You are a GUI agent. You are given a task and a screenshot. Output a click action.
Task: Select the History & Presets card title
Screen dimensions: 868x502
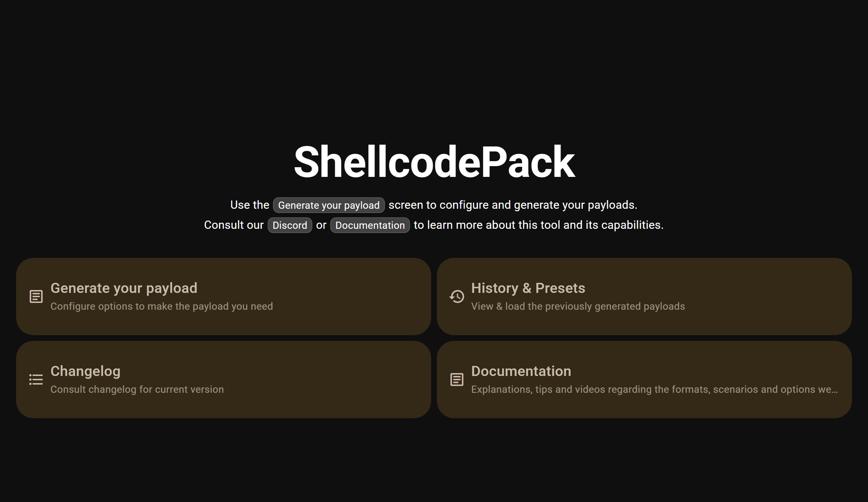click(528, 288)
